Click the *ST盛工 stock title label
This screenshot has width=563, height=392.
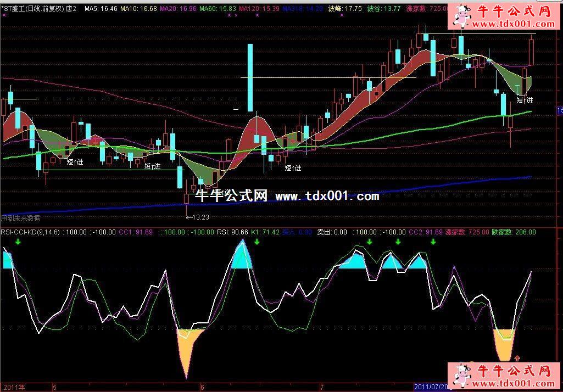point(32,9)
